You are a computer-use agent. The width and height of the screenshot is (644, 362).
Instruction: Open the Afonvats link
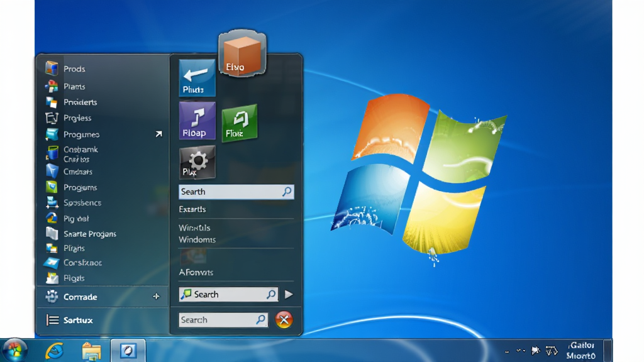(196, 272)
